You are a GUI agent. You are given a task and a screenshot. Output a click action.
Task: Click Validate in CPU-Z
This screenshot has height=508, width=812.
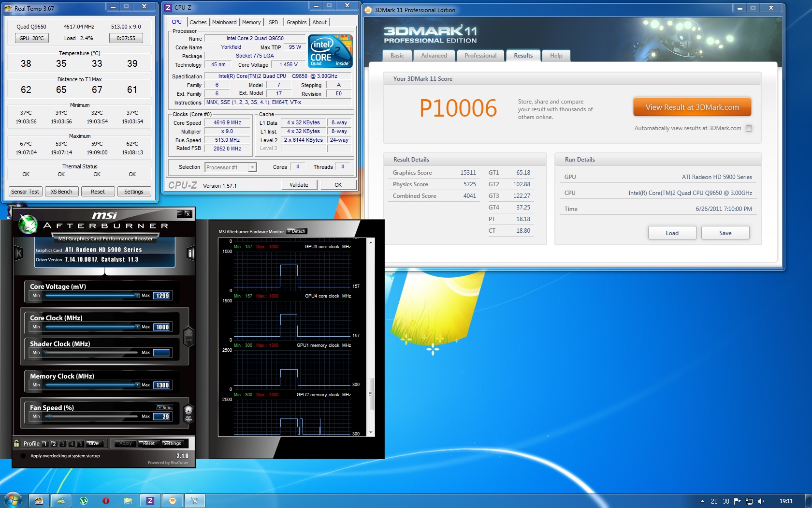299,185
